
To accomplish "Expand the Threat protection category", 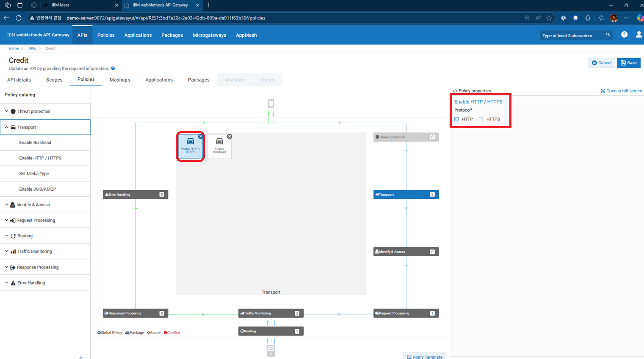I will 34,112.
